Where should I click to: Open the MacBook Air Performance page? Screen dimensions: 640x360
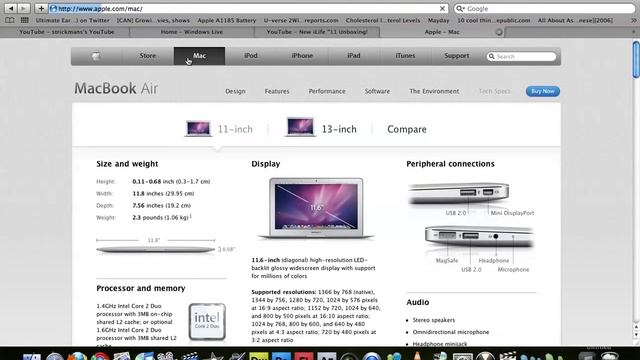(x=327, y=91)
